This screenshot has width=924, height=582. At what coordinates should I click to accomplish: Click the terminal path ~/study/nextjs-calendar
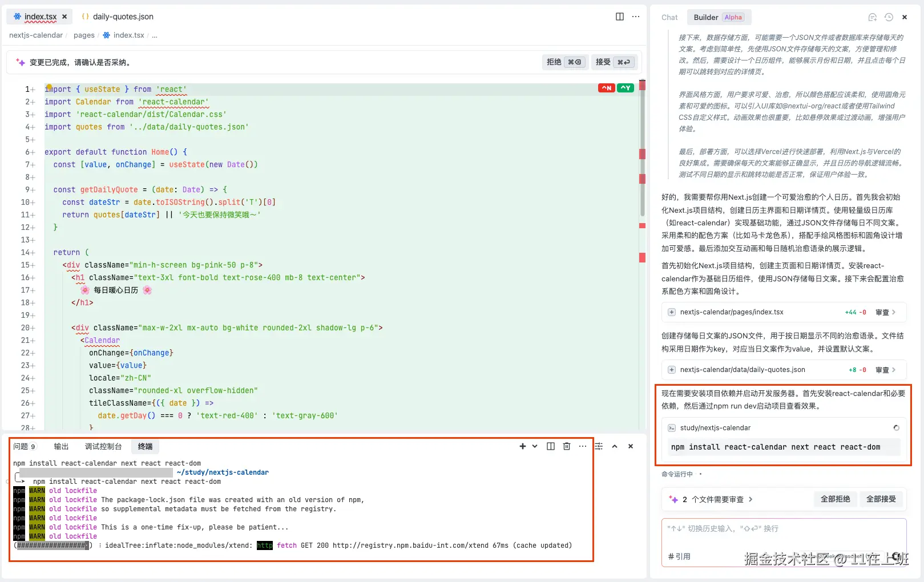pos(223,472)
